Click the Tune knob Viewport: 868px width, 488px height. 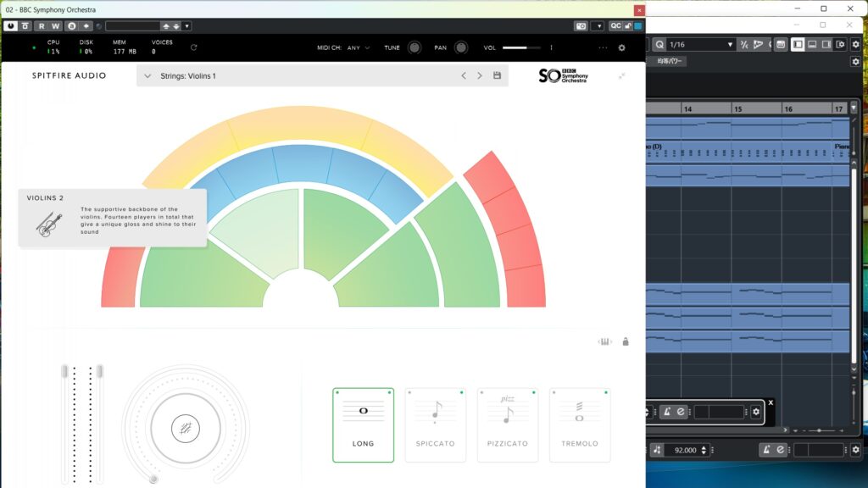[x=414, y=47]
